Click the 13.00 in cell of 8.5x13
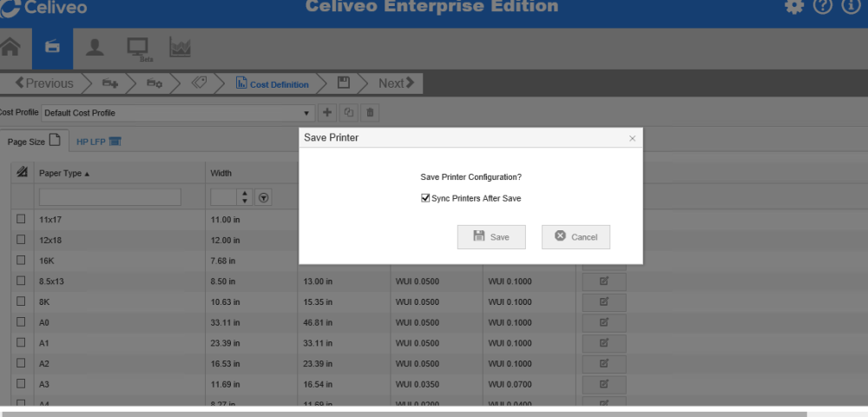 click(318, 281)
